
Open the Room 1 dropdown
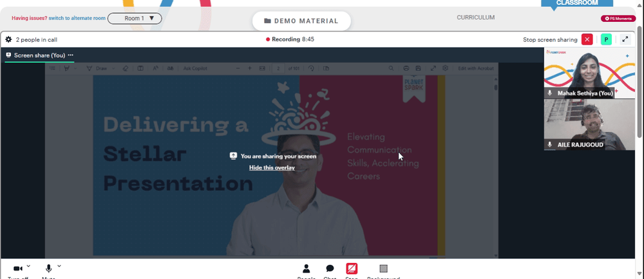135,18
